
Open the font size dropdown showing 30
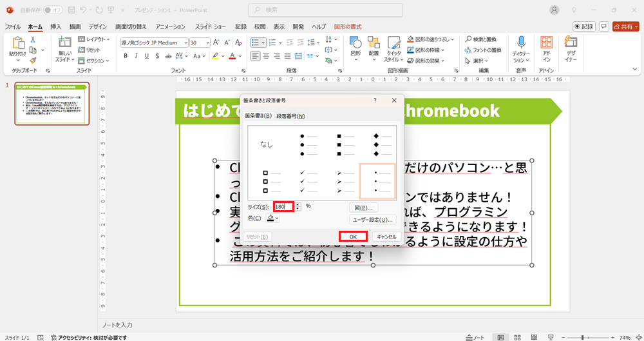pos(208,43)
